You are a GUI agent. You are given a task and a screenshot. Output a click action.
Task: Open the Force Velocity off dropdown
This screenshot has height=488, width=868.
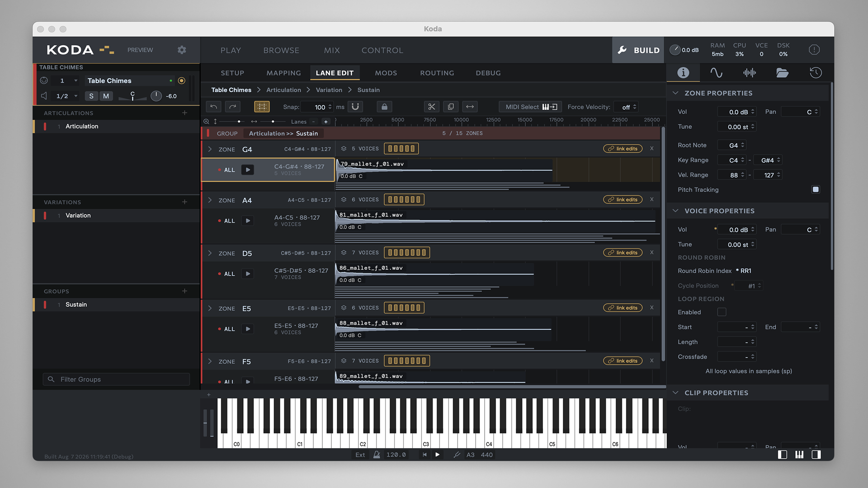[626, 107]
